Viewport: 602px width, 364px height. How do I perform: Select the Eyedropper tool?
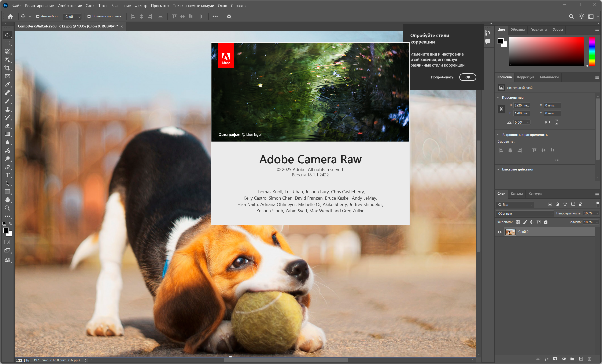[x=8, y=85]
